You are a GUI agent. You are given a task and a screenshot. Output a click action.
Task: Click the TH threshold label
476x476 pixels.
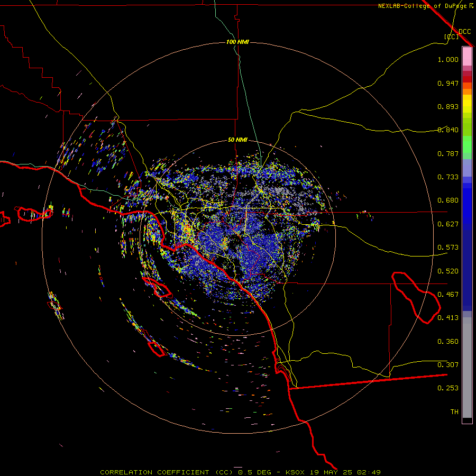pos(454,412)
